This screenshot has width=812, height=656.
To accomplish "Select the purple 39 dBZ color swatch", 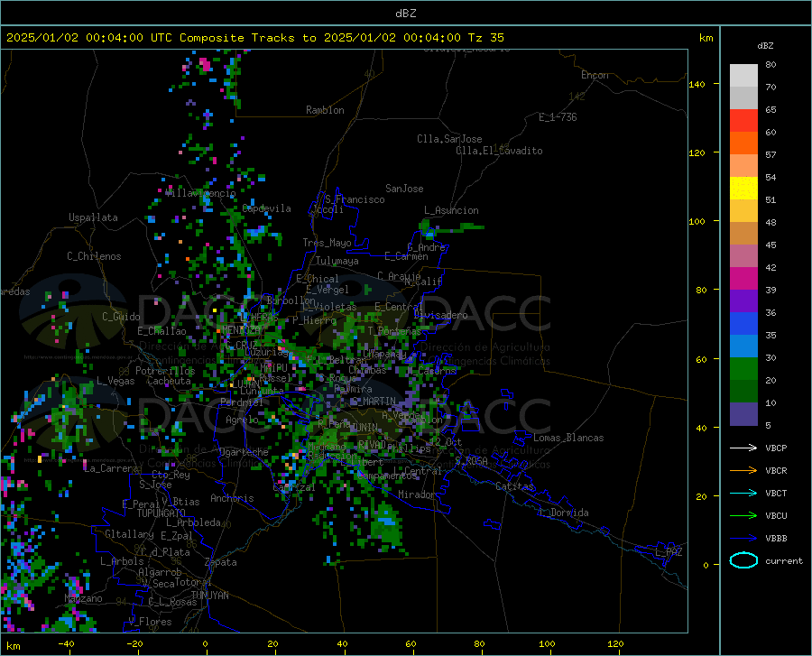I will point(743,301).
